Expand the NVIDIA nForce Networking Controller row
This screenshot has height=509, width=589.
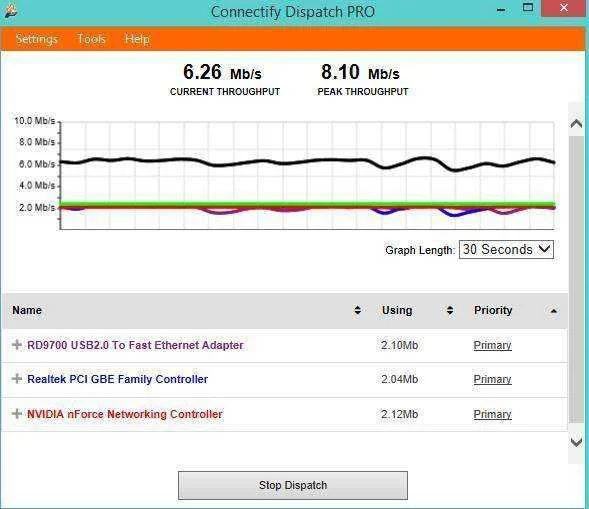17,414
